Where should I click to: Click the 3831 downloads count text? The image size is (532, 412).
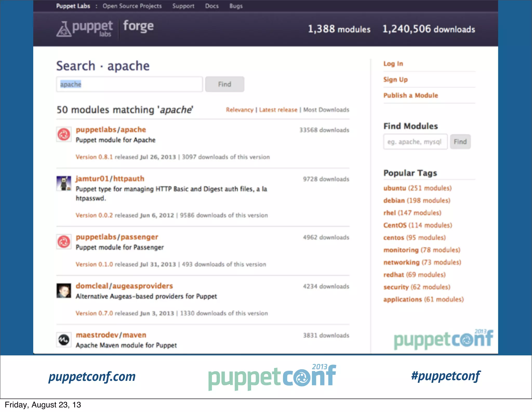pyautogui.click(x=326, y=335)
